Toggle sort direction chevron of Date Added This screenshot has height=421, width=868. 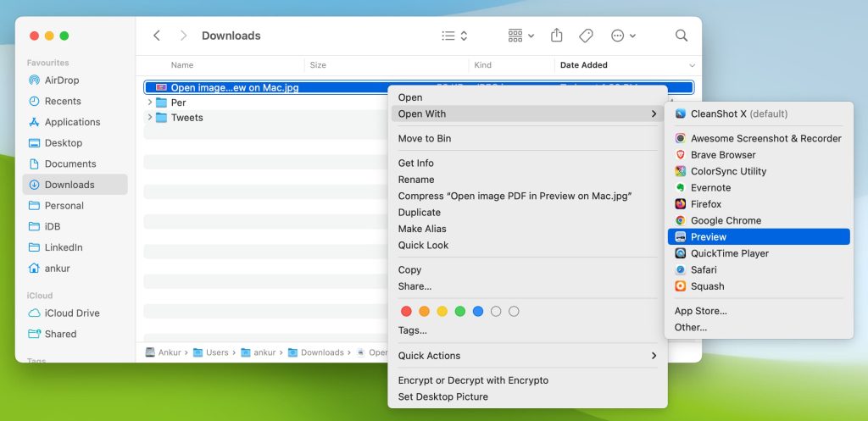click(692, 66)
